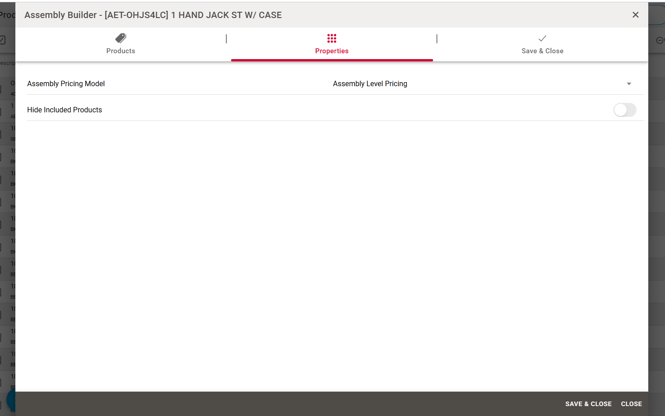Expand the Assembly Pricing Model dropdown arrow

[629, 84]
